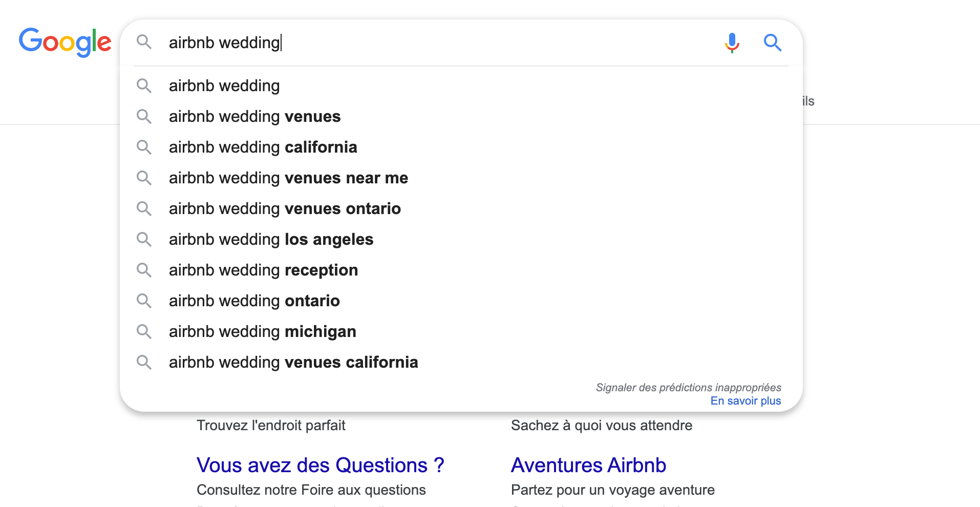Select suggestion 'airbnb wedding los angeles'

[271, 240]
